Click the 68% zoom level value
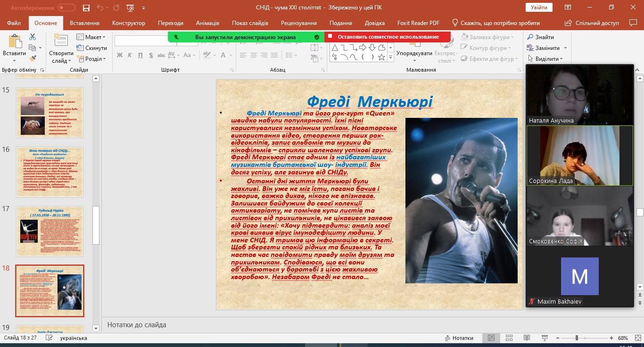The image size is (644, 347). tap(623, 338)
